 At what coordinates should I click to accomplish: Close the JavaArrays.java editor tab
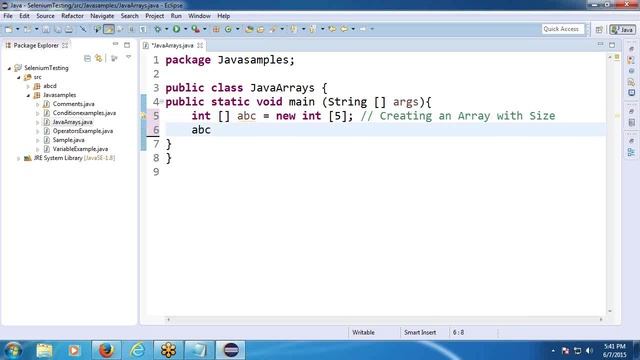pos(200,45)
